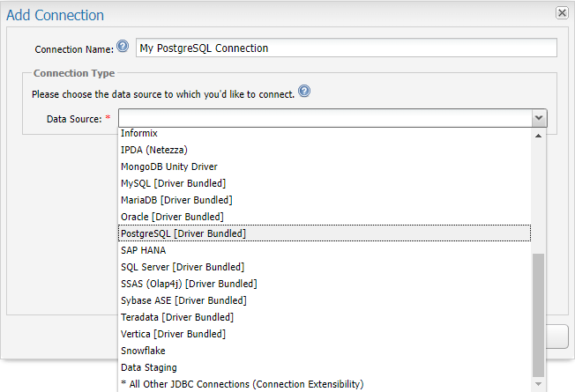Click help icon next to data source prompt
The width and height of the screenshot is (575, 392).
(x=304, y=91)
